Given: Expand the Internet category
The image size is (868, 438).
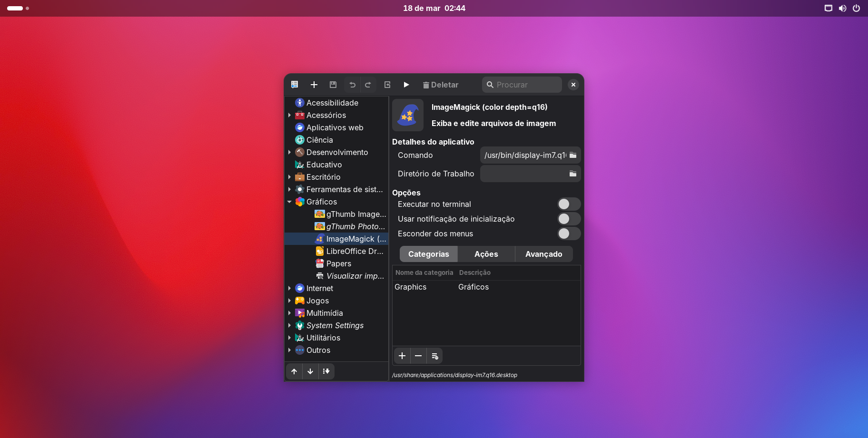Looking at the screenshot, I should [x=289, y=288].
